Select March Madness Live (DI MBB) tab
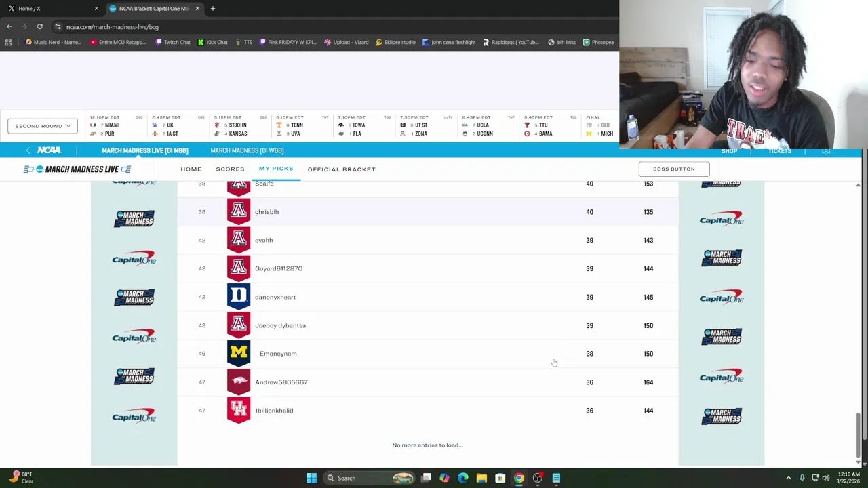This screenshot has width=868, height=488. tap(145, 150)
